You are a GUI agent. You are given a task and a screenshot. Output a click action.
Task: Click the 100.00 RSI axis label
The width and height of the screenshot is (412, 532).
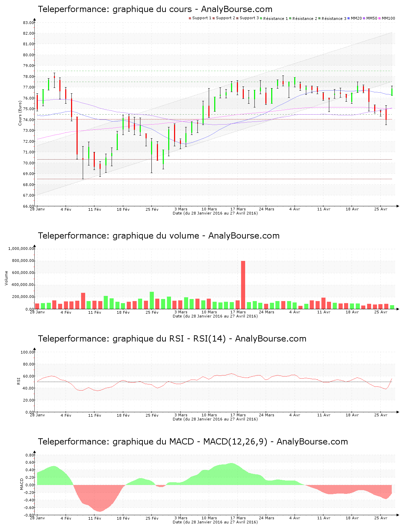pos(27,352)
